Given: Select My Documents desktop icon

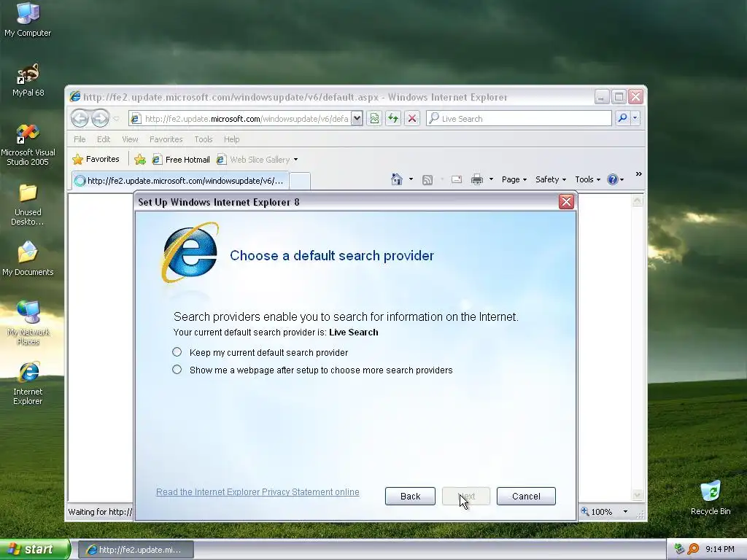Looking at the screenshot, I should click(28, 259).
